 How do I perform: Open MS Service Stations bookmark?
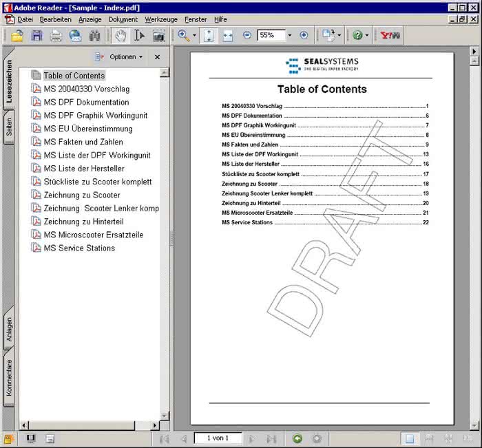click(x=79, y=248)
